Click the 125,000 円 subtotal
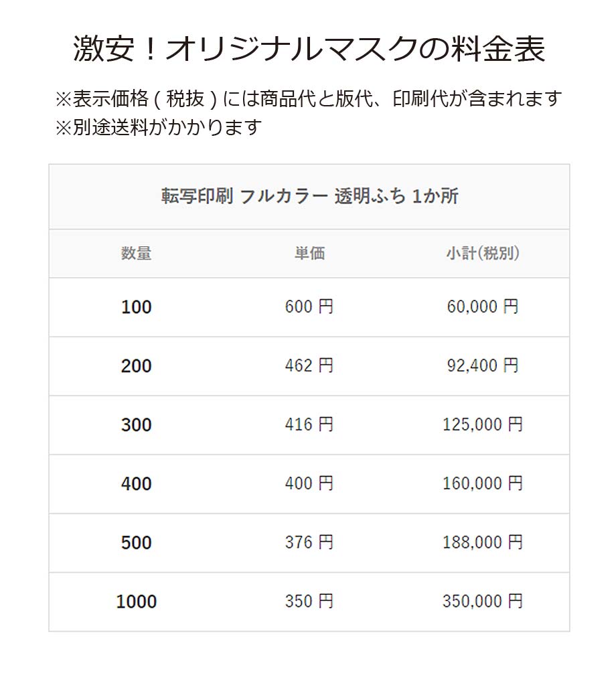 (x=483, y=425)
